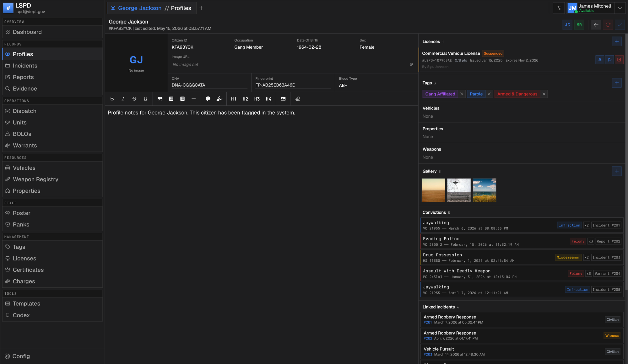The width and height of the screenshot is (628, 364).
Task: Open Roster in the sidebar
Action: pos(52,213)
